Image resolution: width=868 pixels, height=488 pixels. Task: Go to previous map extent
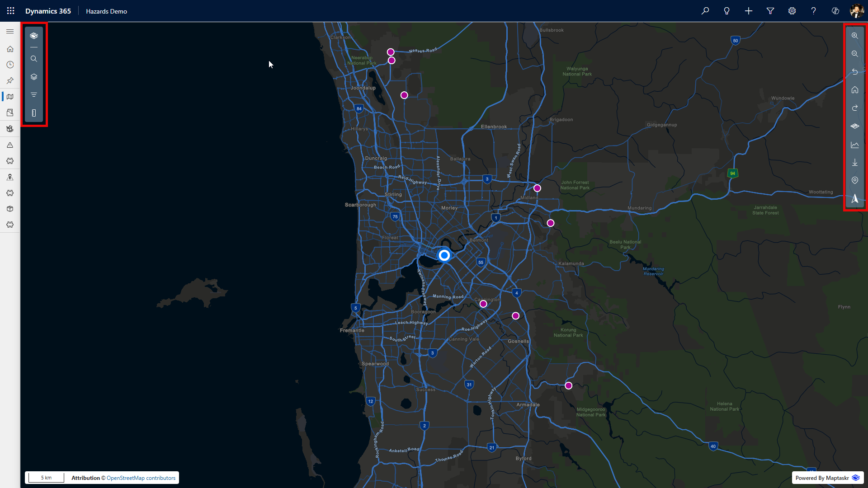coord(854,72)
